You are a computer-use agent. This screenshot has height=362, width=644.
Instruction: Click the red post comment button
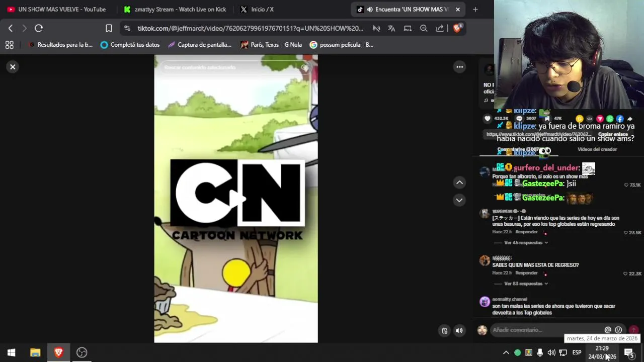click(633, 330)
